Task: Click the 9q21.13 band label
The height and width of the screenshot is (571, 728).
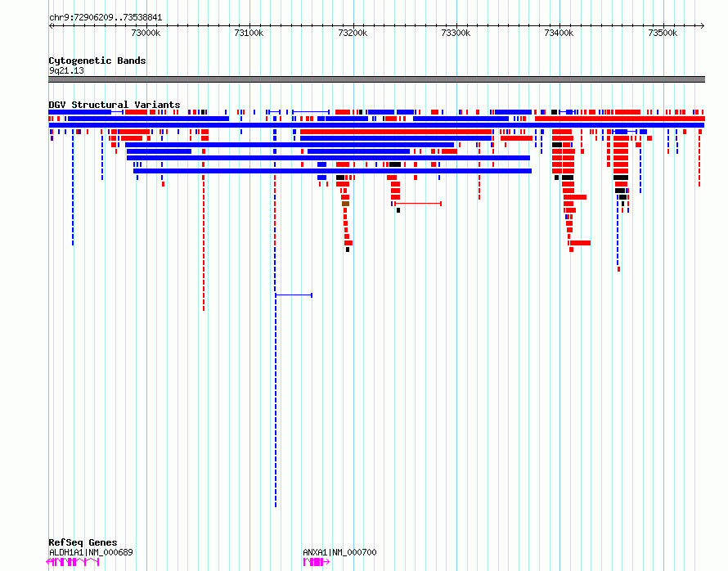Action: pyautogui.click(x=66, y=70)
